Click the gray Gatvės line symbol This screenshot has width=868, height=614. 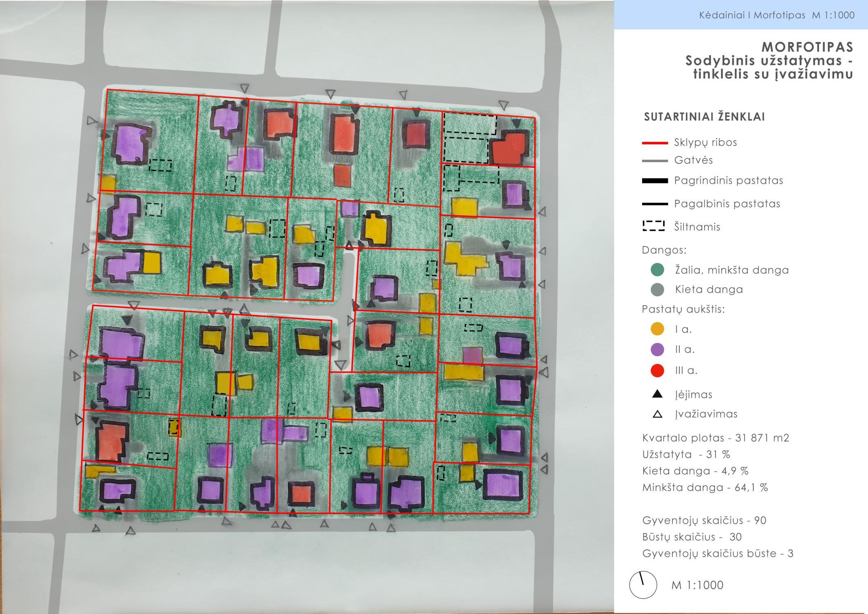[654, 161]
